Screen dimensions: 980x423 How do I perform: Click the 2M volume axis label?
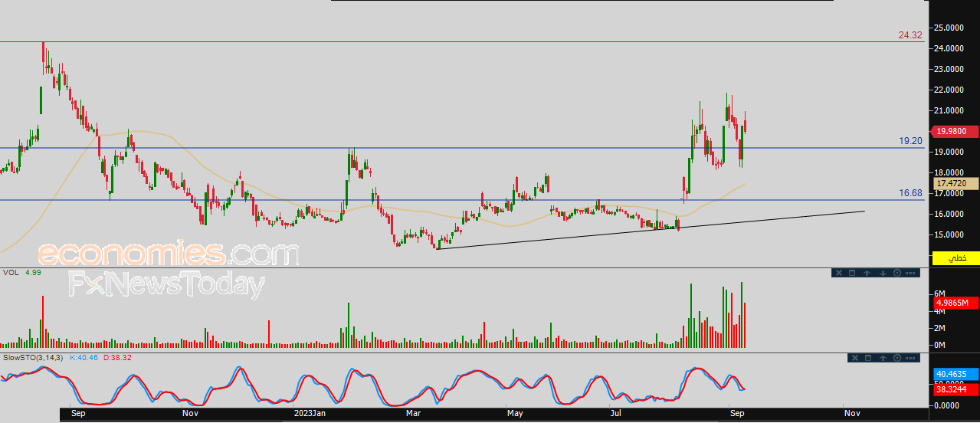940,328
